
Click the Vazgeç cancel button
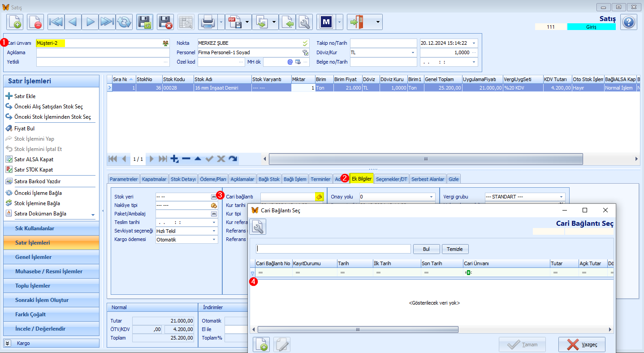click(582, 344)
